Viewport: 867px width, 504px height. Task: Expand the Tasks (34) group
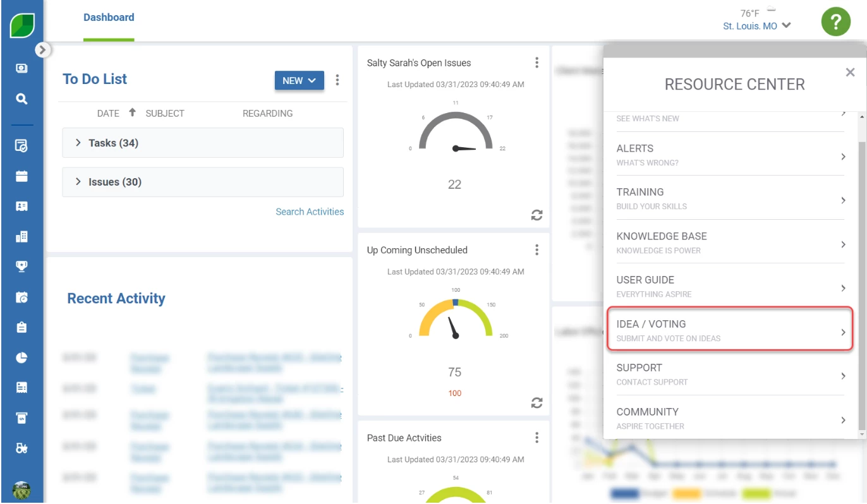pyautogui.click(x=203, y=143)
